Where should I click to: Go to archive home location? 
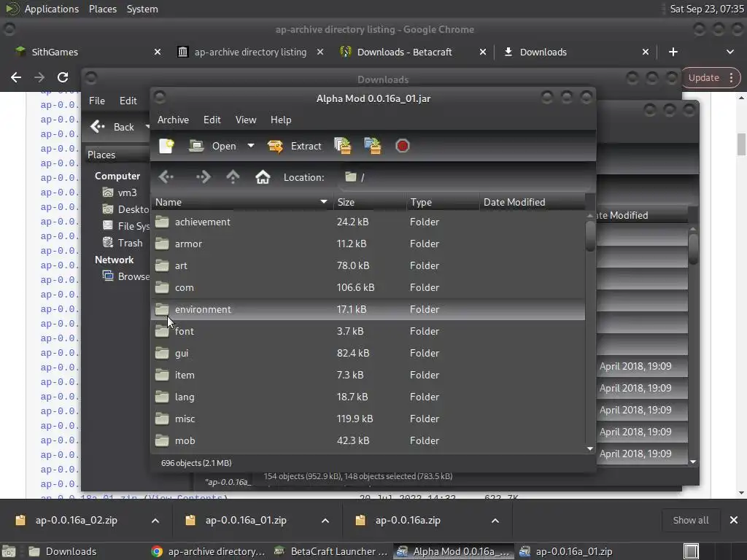tap(263, 177)
